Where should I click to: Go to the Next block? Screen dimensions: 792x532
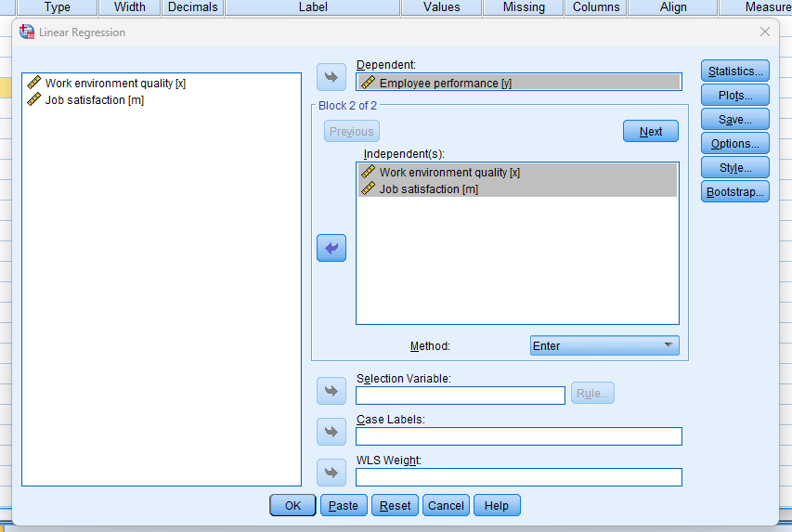click(x=651, y=131)
